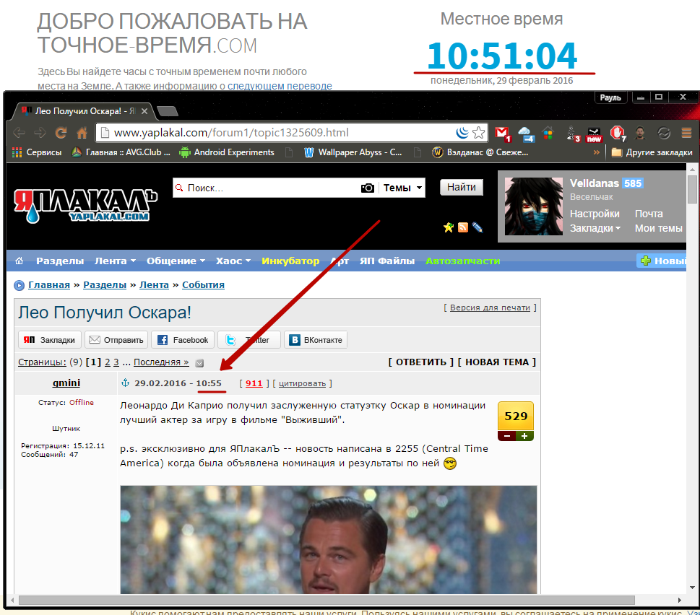700x615 pixels.
Task: Open the extension marked new
Action: (x=595, y=134)
